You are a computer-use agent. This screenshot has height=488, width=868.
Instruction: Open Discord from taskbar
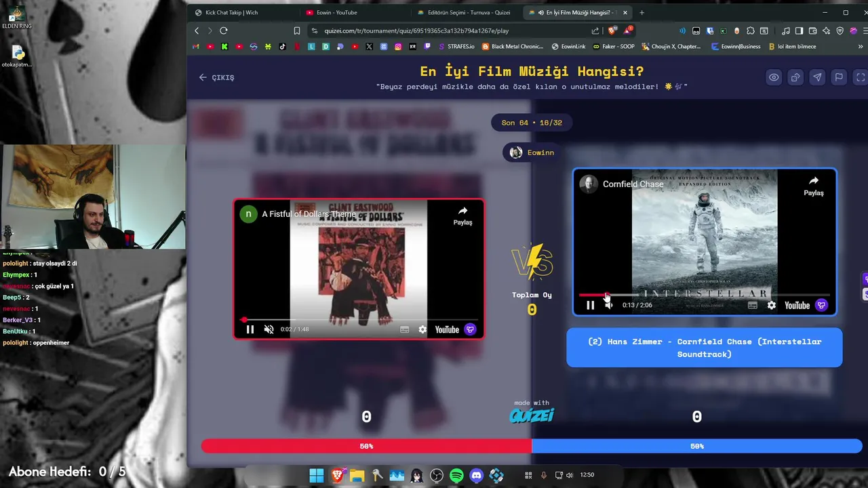click(x=477, y=475)
